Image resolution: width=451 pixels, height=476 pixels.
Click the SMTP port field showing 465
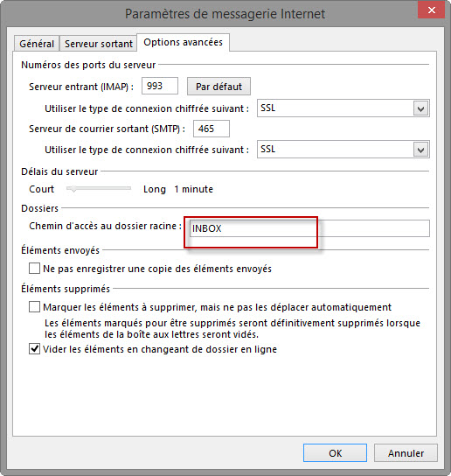coord(212,129)
